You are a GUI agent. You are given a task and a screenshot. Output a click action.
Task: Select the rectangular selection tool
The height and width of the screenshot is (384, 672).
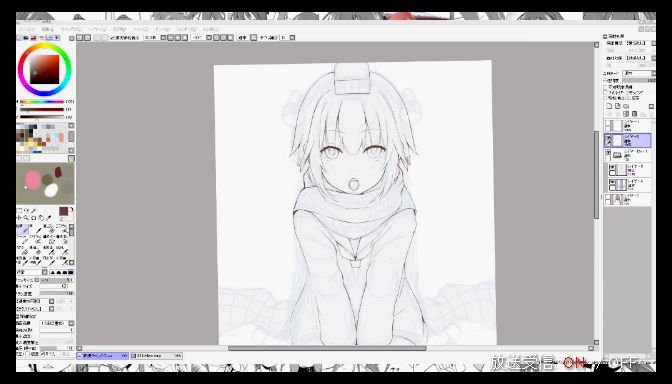20,210
